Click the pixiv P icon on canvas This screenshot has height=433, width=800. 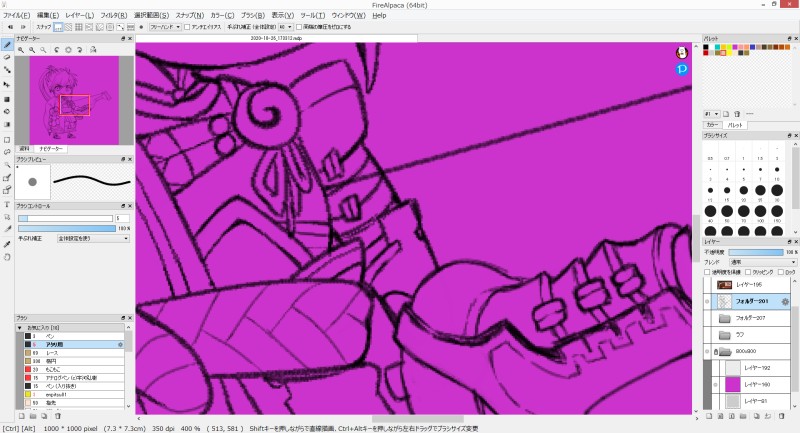click(682, 69)
